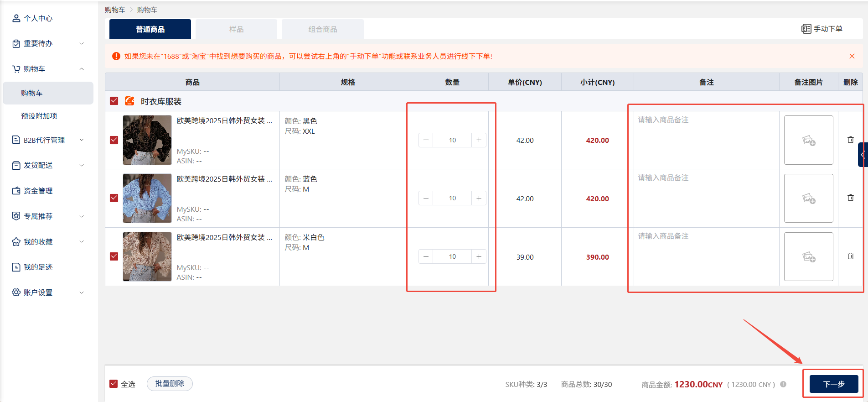
Task: Expand B2B代行管理 menu chevron
Action: (82, 140)
